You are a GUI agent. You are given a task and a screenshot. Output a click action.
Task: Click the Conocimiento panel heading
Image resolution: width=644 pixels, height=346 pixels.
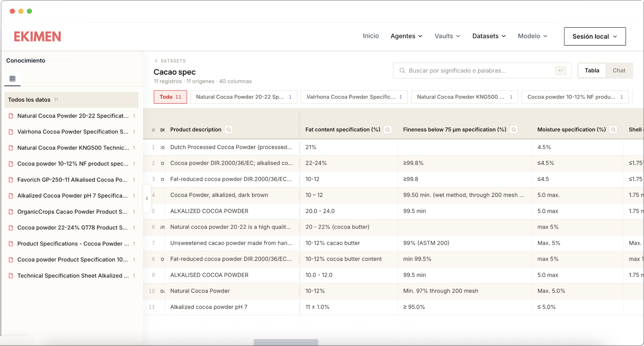coord(26,61)
